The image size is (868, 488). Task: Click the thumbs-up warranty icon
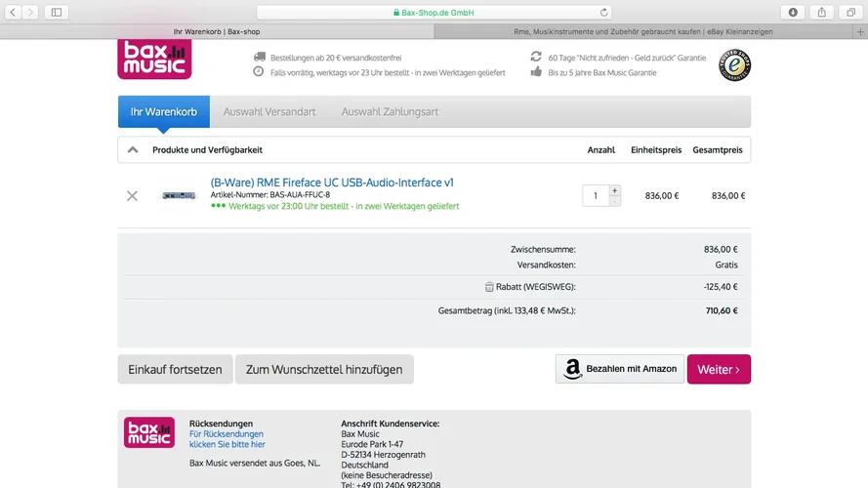coord(536,71)
